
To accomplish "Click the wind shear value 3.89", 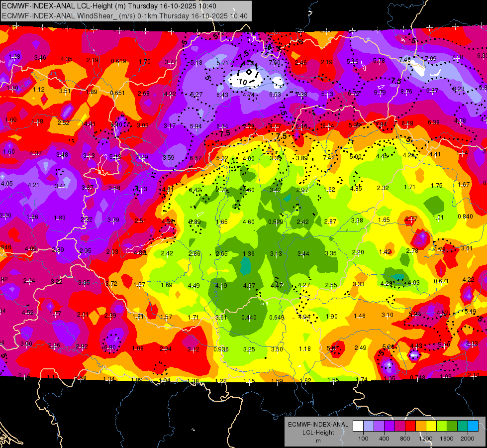I will click(x=301, y=158).
